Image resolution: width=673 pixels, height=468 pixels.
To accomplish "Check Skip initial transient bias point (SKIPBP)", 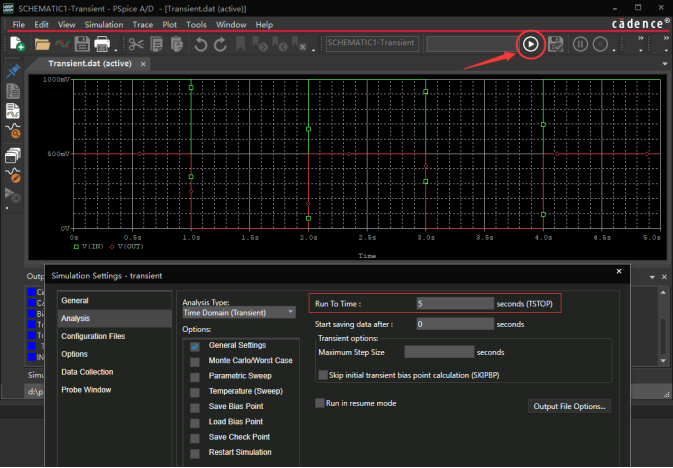I will (x=323, y=375).
